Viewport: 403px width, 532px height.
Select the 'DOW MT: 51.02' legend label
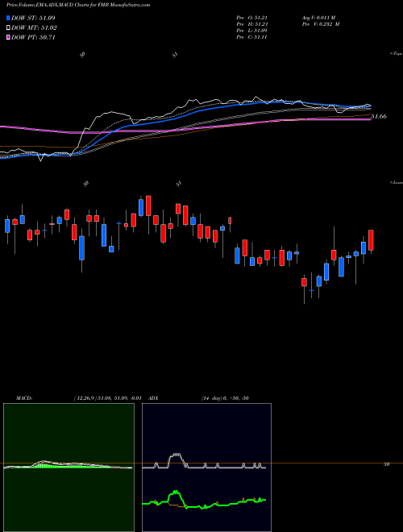(x=35, y=28)
